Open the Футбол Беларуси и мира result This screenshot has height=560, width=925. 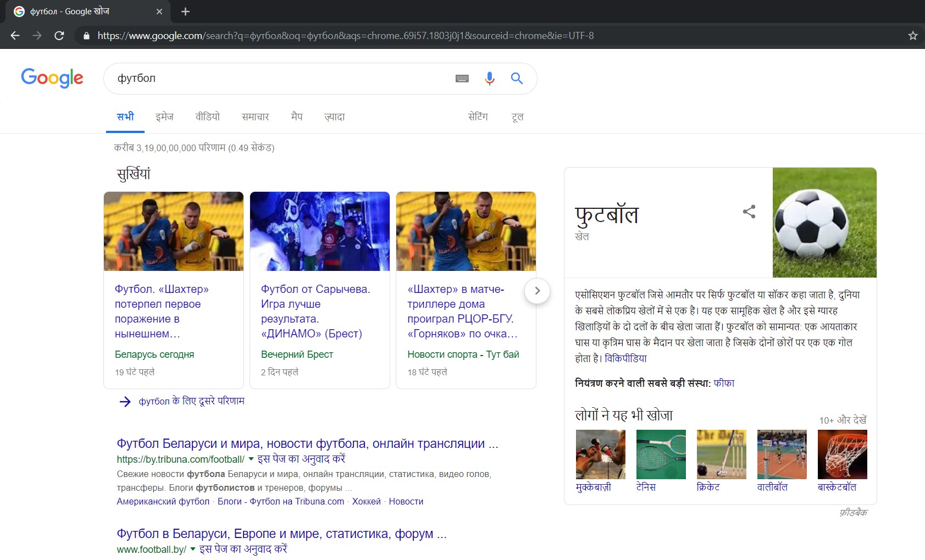click(307, 443)
